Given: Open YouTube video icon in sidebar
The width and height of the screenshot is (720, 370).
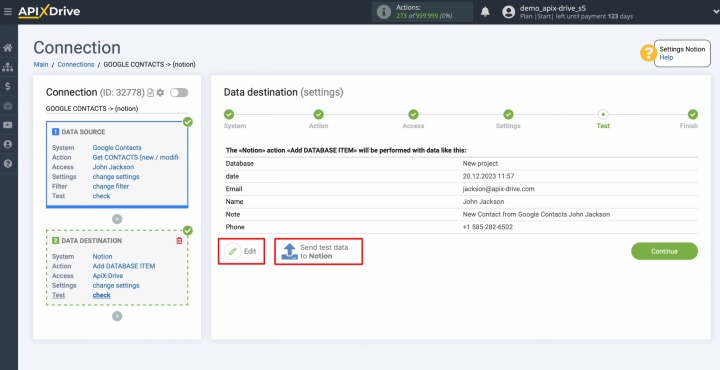Looking at the screenshot, I should [8, 125].
